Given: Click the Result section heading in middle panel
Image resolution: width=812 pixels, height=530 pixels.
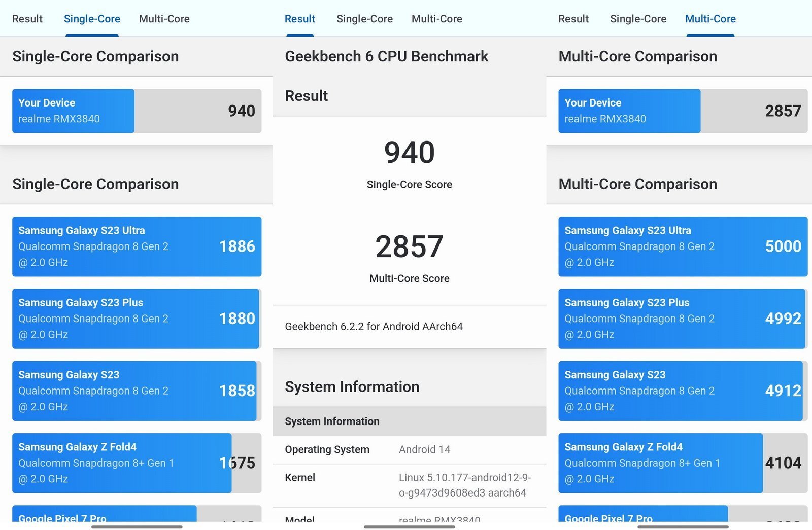Looking at the screenshot, I should pos(307,96).
